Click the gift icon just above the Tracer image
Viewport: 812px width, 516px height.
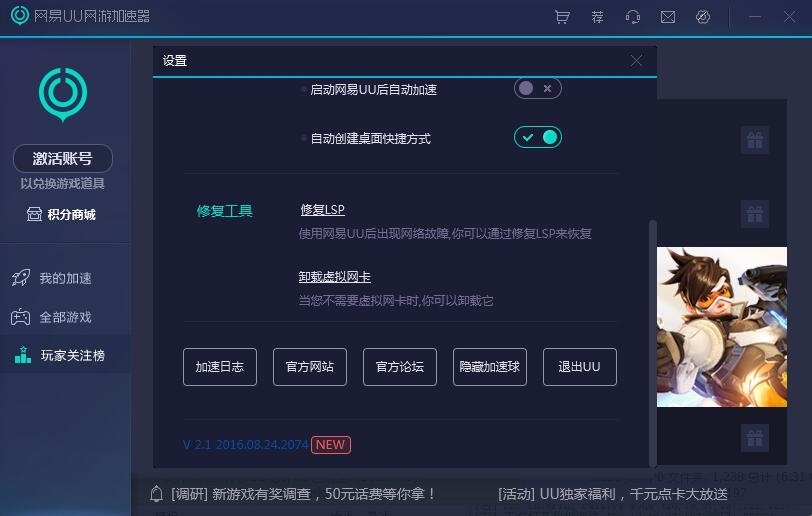(755, 213)
